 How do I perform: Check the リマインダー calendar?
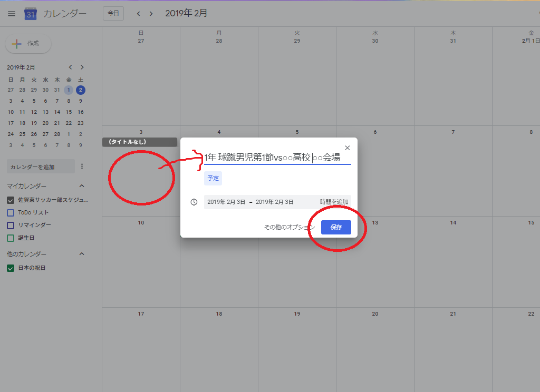pyautogui.click(x=11, y=226)
